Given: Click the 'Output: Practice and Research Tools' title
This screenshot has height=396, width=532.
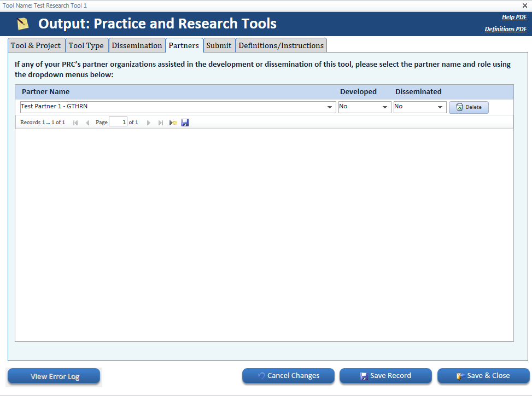Looking at the screenshot, I should 157,24.
